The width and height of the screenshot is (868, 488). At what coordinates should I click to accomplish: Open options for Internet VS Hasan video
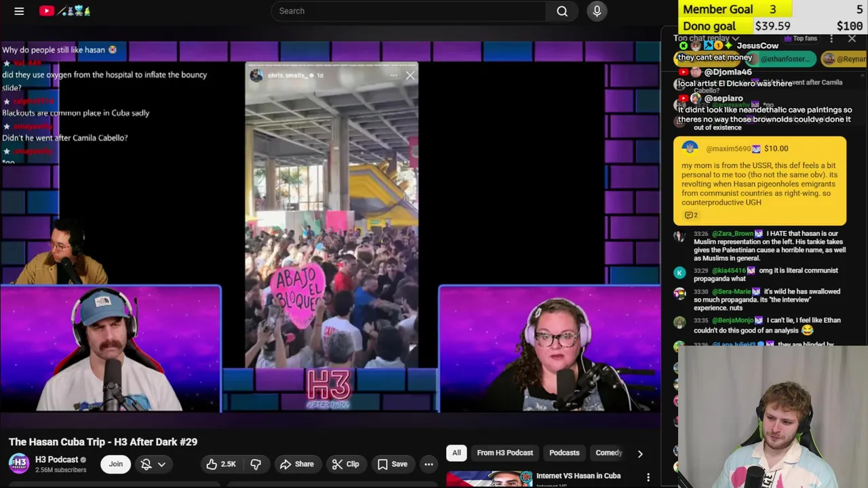click(x=648, y=478)
